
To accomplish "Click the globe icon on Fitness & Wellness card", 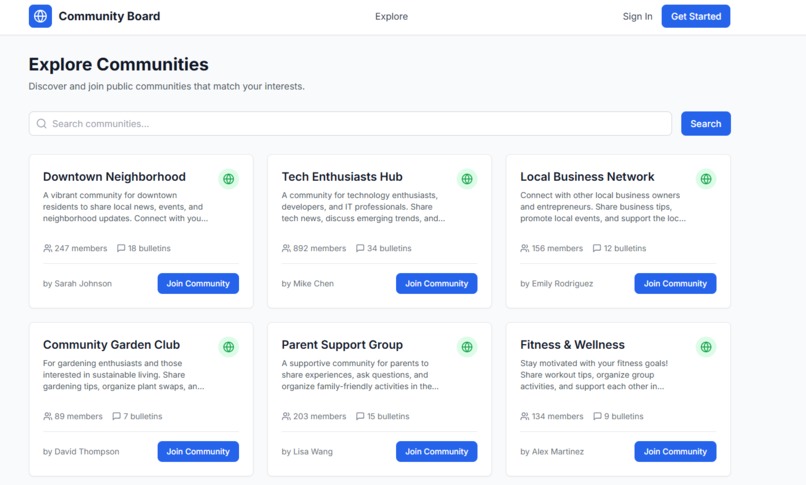I will pos(706,347).
